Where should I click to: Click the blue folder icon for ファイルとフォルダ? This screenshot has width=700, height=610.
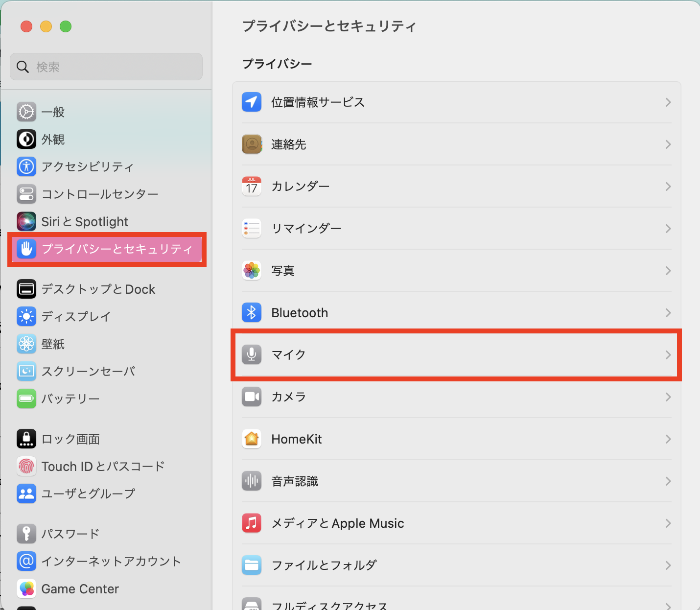click(252, 565)
